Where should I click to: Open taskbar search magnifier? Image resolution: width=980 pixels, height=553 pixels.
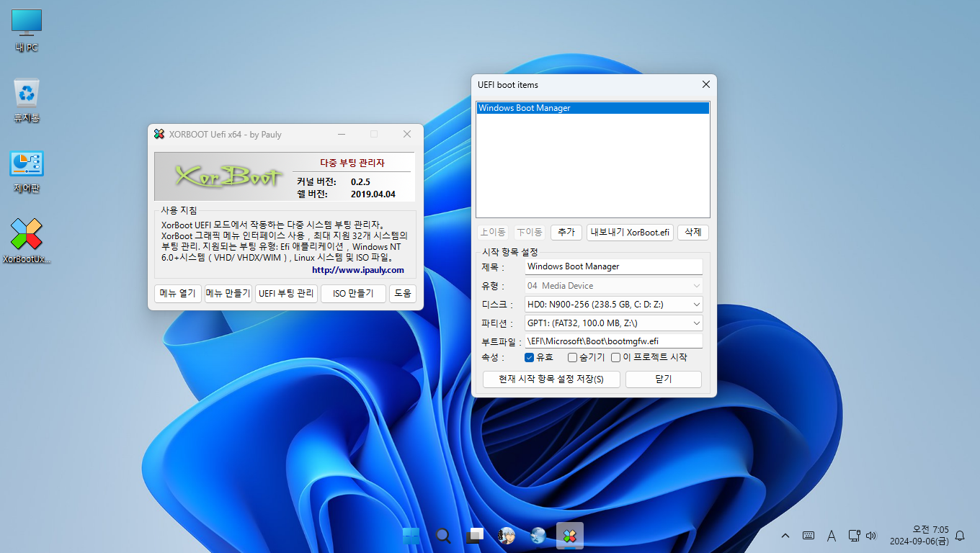(x=443, y=536)
